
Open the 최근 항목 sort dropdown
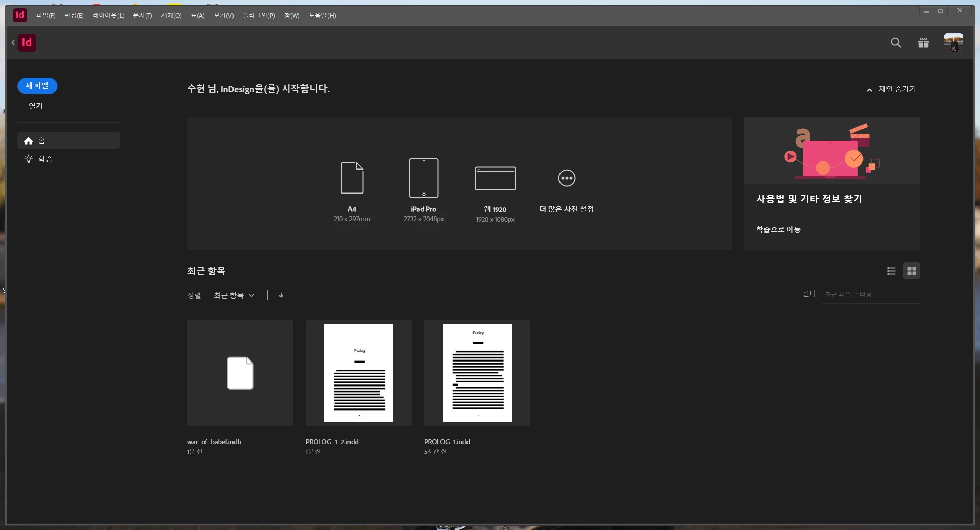pos(234,296)
